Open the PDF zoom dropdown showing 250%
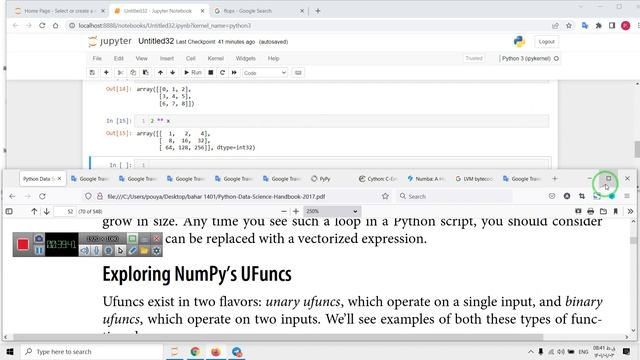 (x=332, y=211)
